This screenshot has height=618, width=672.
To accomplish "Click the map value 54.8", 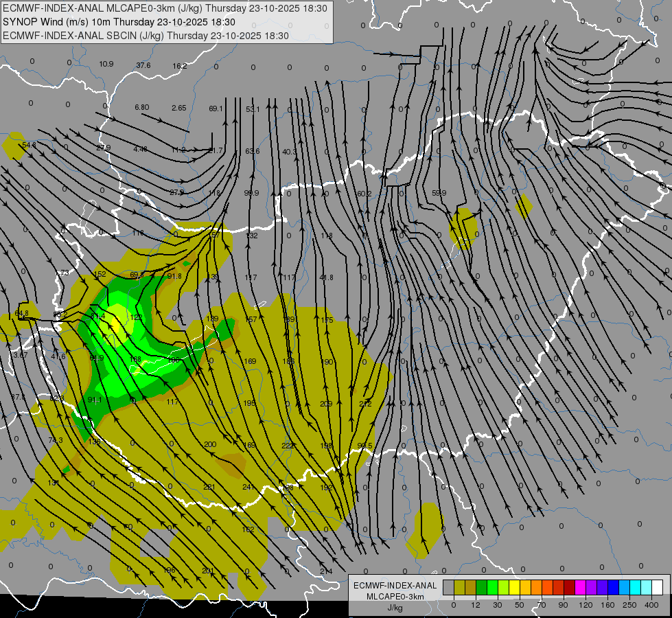I will tap(29, 145).
